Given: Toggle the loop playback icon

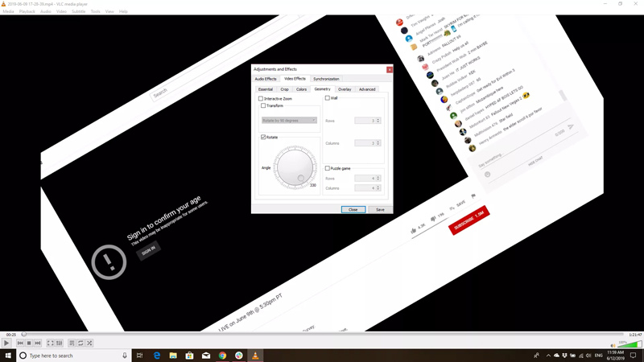Looking at the screenshot, I should [x=80, y=343].
